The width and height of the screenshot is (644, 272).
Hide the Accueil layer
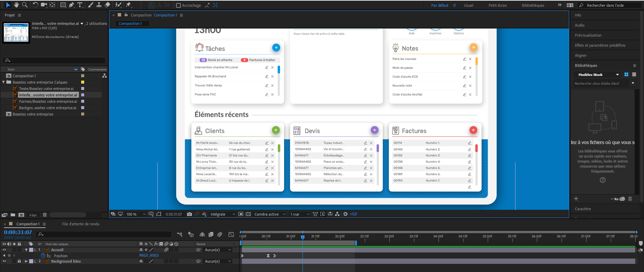click(4, 250)
